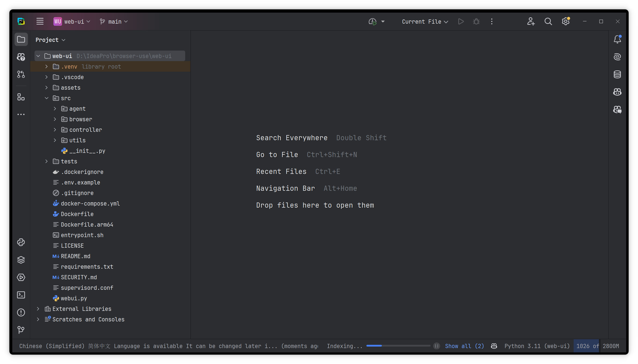Viewport: 638px width, 364px height.
Task: Open the Terminal tool window
Action: [21, 295]
